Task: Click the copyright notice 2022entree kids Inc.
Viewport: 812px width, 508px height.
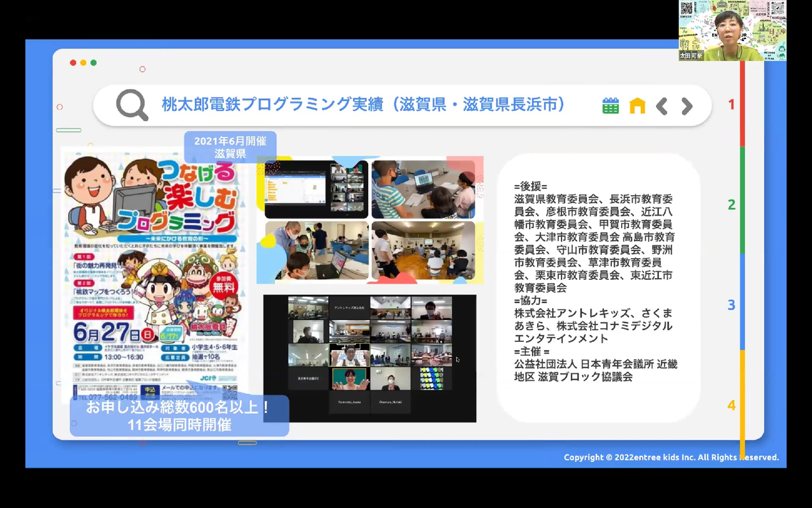Action: coord(671,457)
